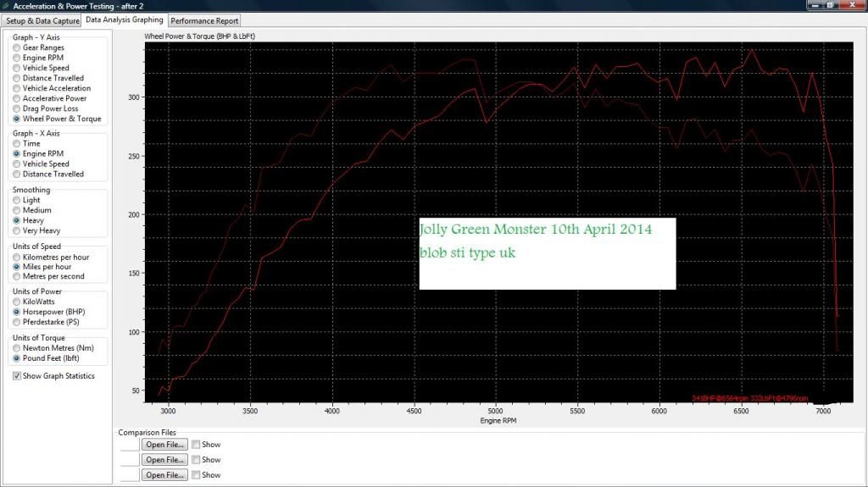Select the Data Analysis Graphing tab
The height and width of the screenshot is (487, 868).
tap(125, 19)
